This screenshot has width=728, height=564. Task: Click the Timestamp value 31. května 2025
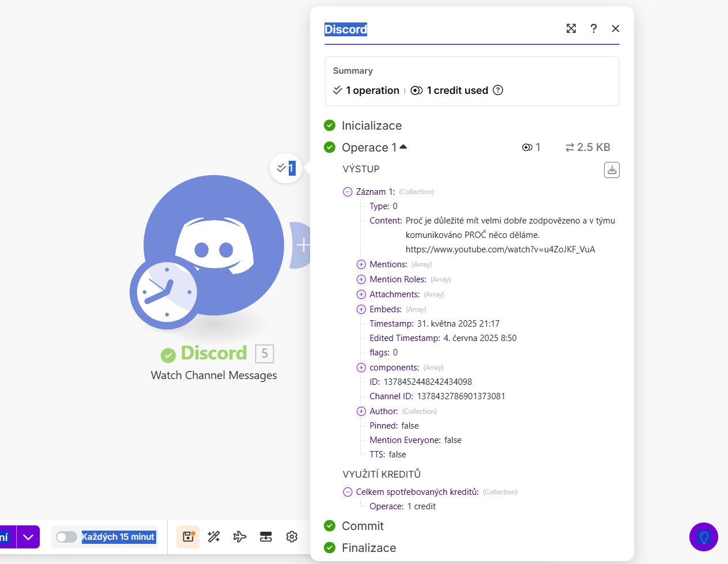pos(458,324)
